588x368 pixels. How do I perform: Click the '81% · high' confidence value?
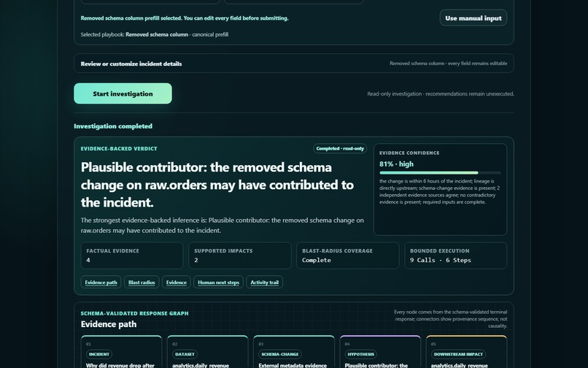[x=396, y=164]
